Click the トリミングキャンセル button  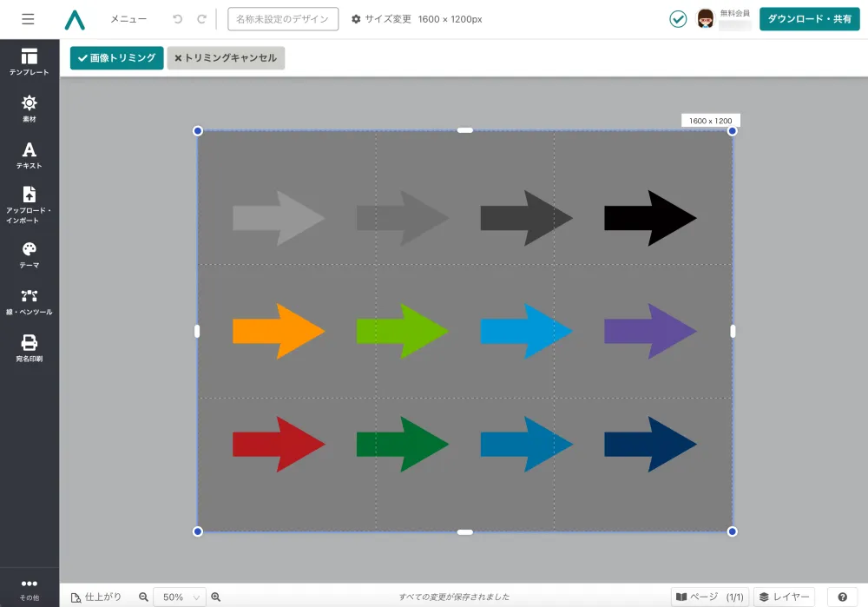[226, 58]
